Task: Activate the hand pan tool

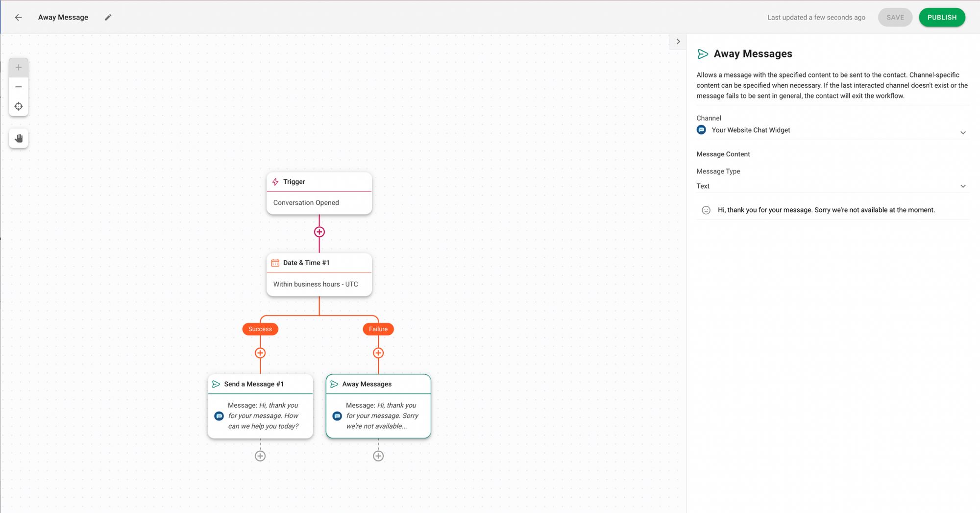Action: (19, 138)
